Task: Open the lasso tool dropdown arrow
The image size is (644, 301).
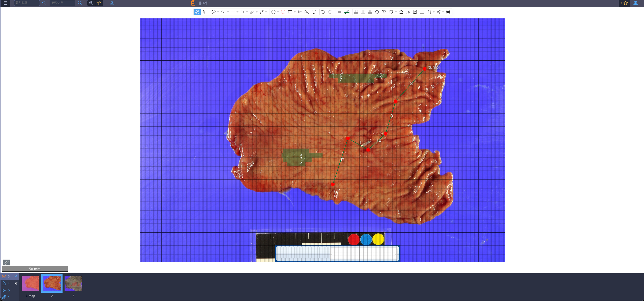Action: [218, 12]
